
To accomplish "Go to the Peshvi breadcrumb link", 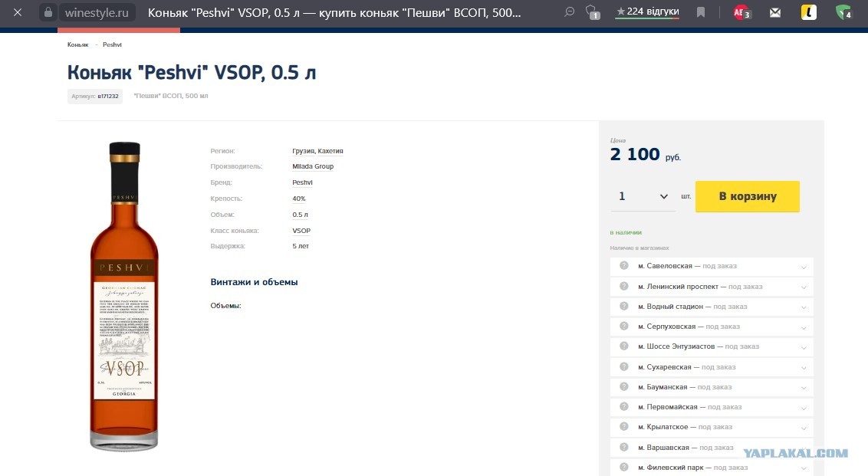I will 112,44.
